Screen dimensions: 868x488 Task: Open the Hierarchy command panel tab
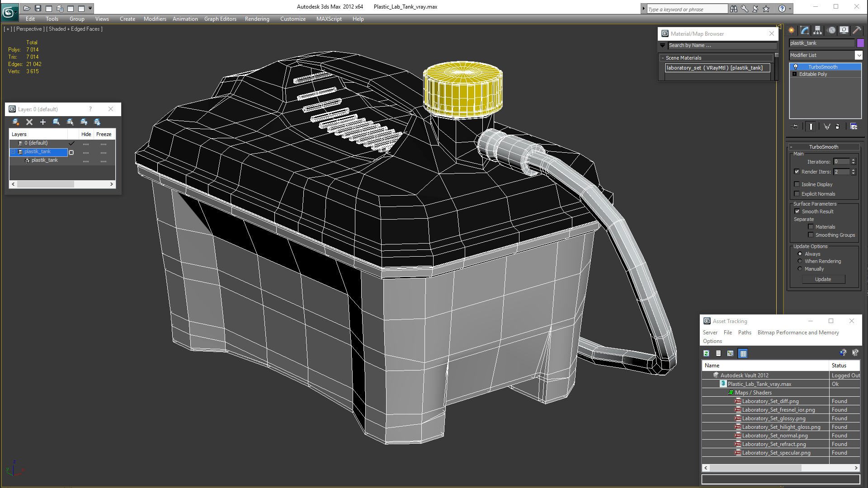(817, 30)
